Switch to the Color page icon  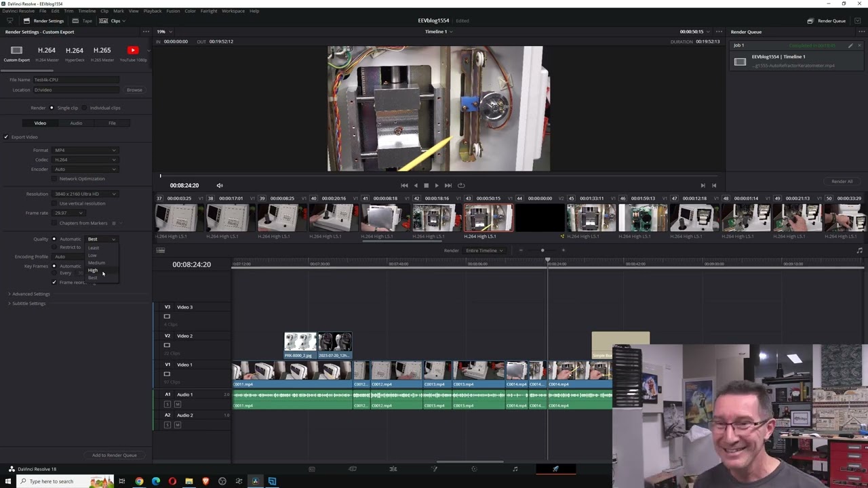click(x=474, y=469)
